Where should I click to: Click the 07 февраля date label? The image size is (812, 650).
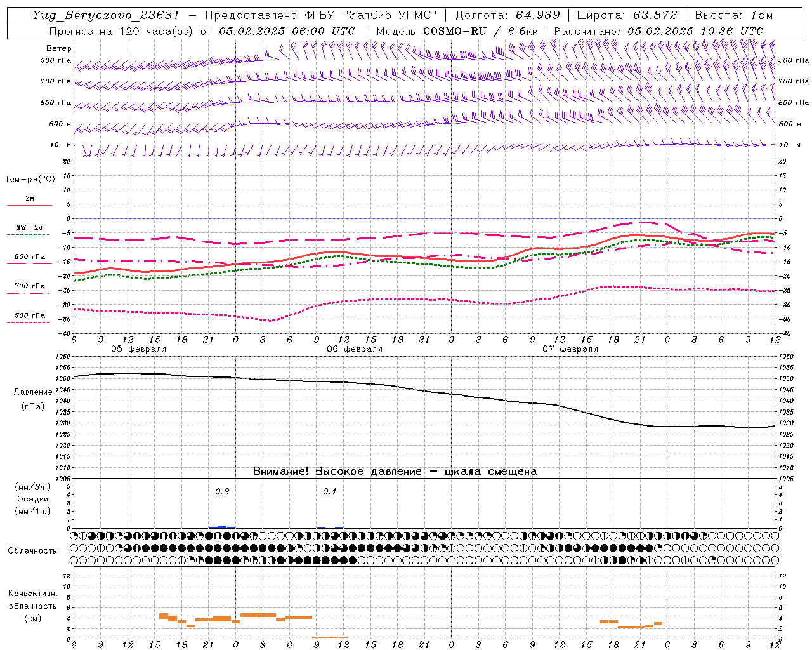click(x=570, y=349)
